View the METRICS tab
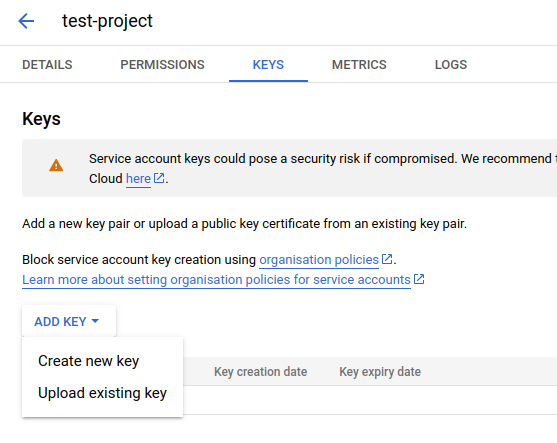 (359, 65)
